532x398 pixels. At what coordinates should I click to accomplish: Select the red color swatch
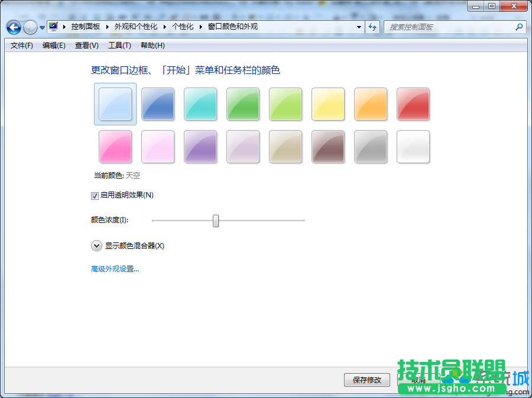(x=413, y=104)
